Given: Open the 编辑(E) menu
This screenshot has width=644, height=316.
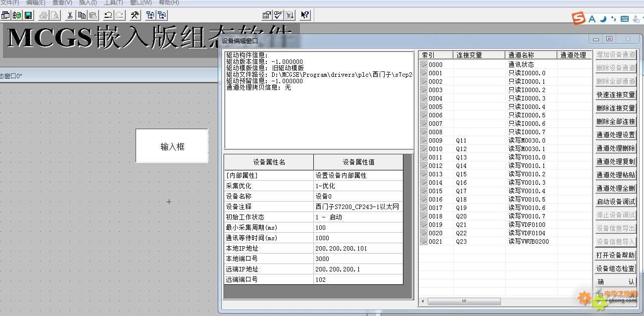Looking at the screenshot, I should click(x=36, y=2).
